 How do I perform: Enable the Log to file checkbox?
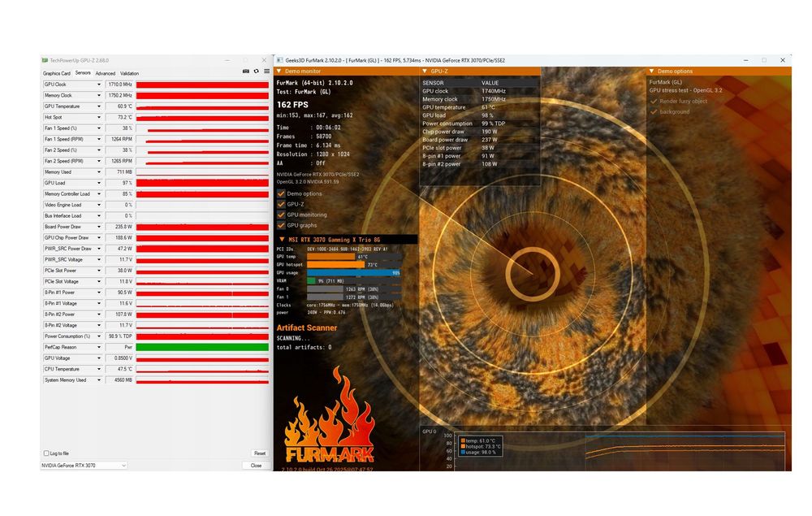(x=46, y=453)
